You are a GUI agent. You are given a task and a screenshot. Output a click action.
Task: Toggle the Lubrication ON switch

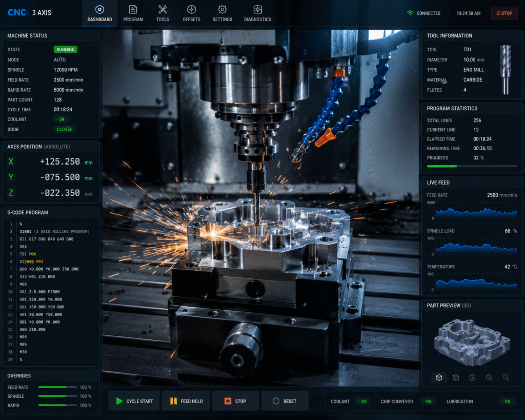[506, 401]
